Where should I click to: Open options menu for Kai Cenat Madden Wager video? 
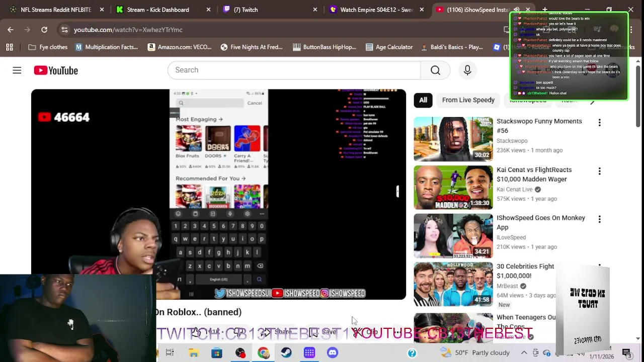point(599,171)
